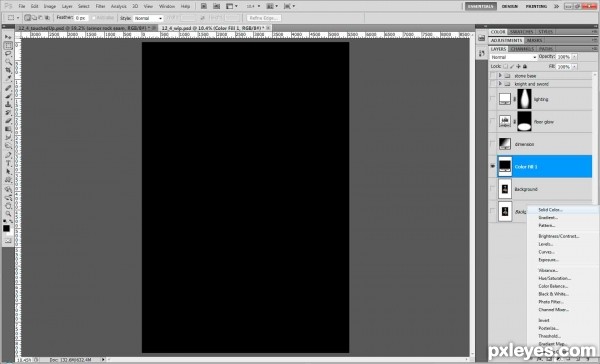
Task: Show the floor glow layer
Action: click(492, 122)
